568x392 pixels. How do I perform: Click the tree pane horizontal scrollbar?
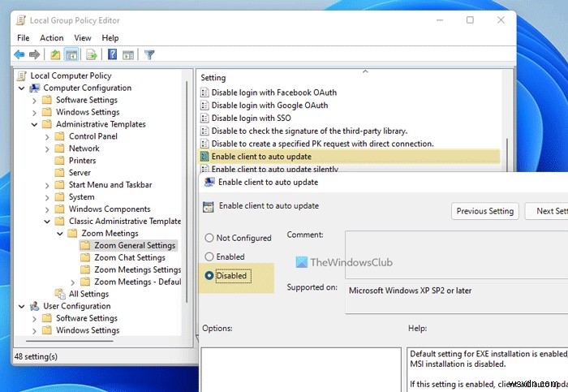(x=70, y=341)
